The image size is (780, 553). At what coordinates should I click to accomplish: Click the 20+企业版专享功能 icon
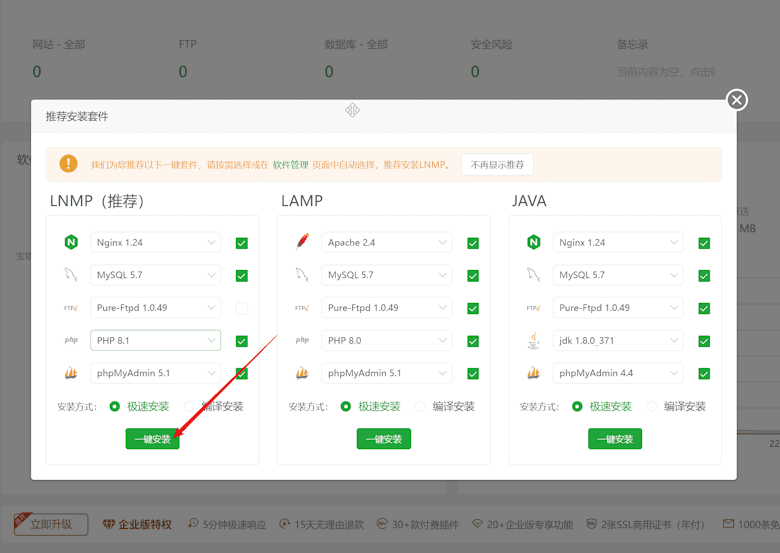[477, 523]
